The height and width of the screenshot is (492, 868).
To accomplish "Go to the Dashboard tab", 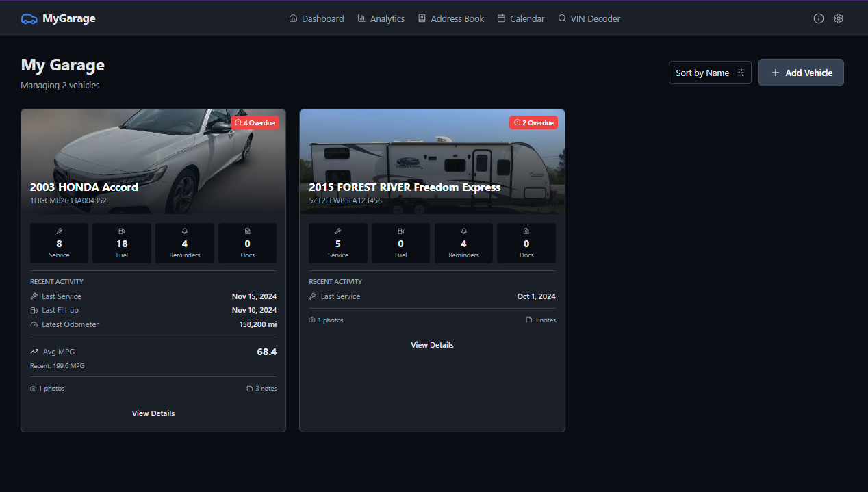I will point(316,18).
